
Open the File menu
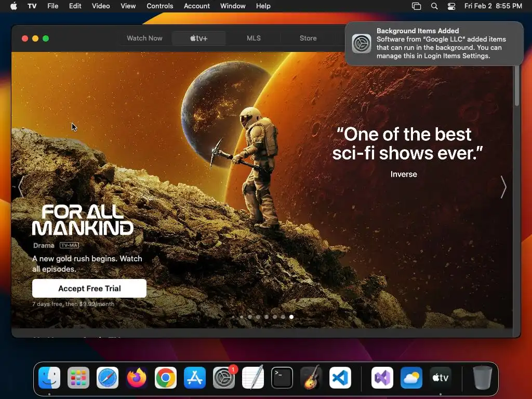52,6
